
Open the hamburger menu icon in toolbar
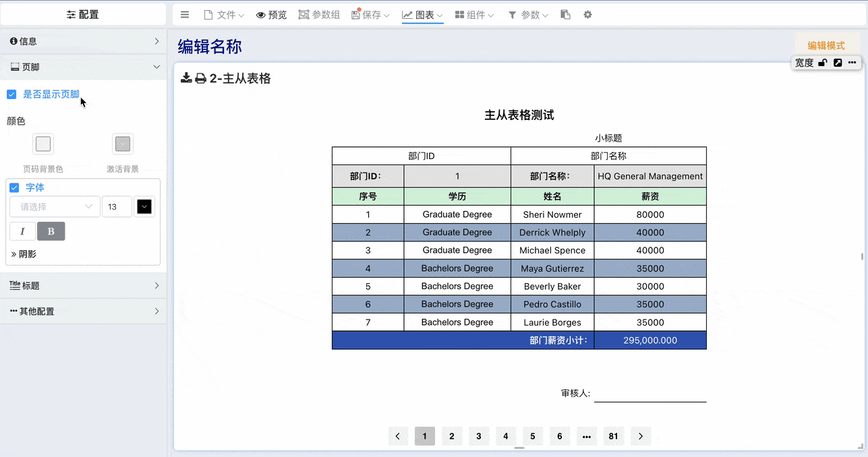pyautogui.click(x=185, y=15)
